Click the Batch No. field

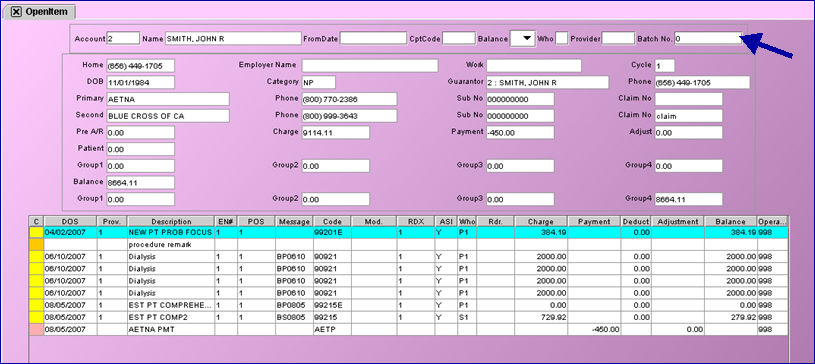click(x=708, y=38)
